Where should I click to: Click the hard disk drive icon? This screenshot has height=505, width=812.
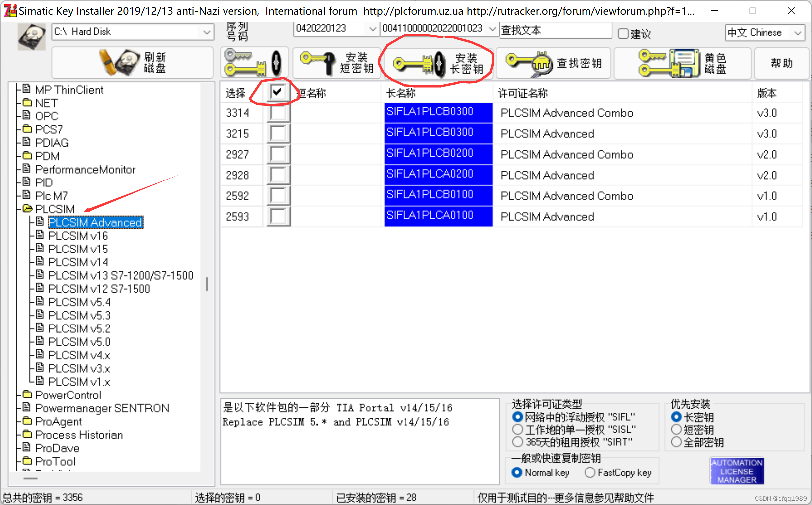pyautogui.click(x=32, y=37)
